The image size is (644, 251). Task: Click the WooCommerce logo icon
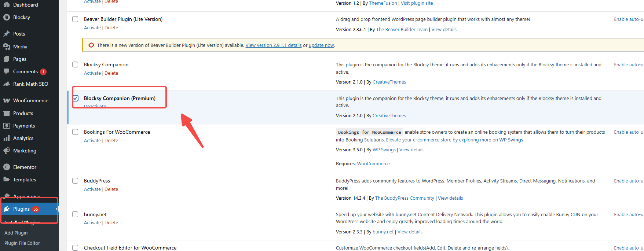(x=7, y=100)
